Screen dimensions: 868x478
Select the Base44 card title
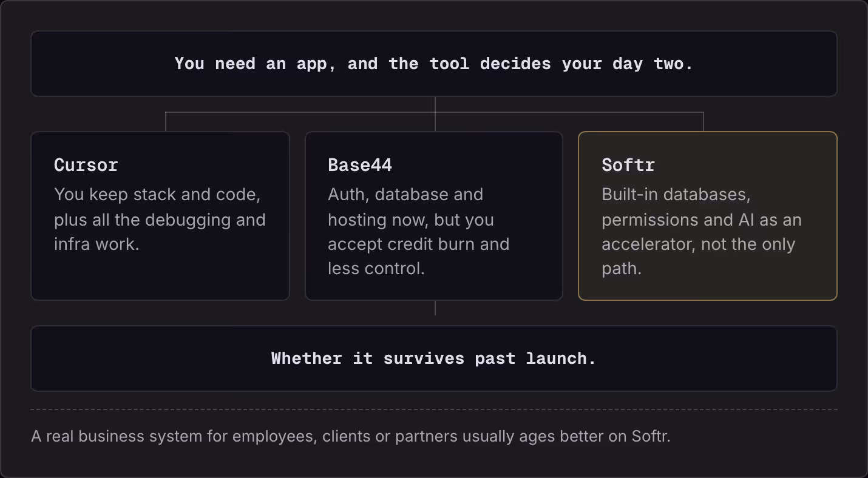(x=360, y=165)
